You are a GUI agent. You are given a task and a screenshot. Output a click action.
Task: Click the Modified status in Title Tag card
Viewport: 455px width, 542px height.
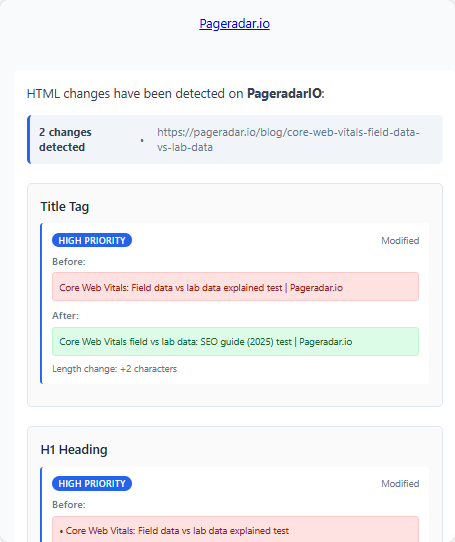(x=400, y=241)
